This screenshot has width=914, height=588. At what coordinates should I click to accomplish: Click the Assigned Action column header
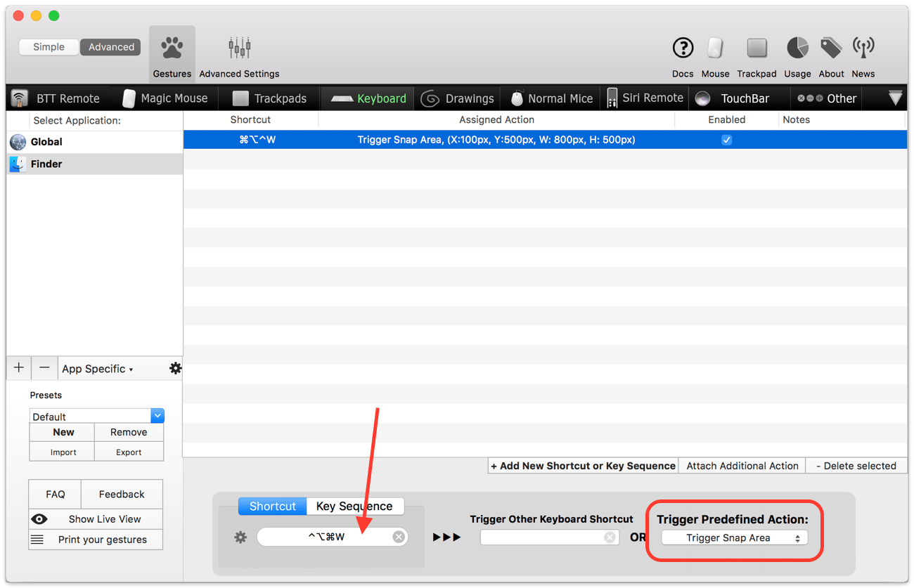[x=496, y=120]
